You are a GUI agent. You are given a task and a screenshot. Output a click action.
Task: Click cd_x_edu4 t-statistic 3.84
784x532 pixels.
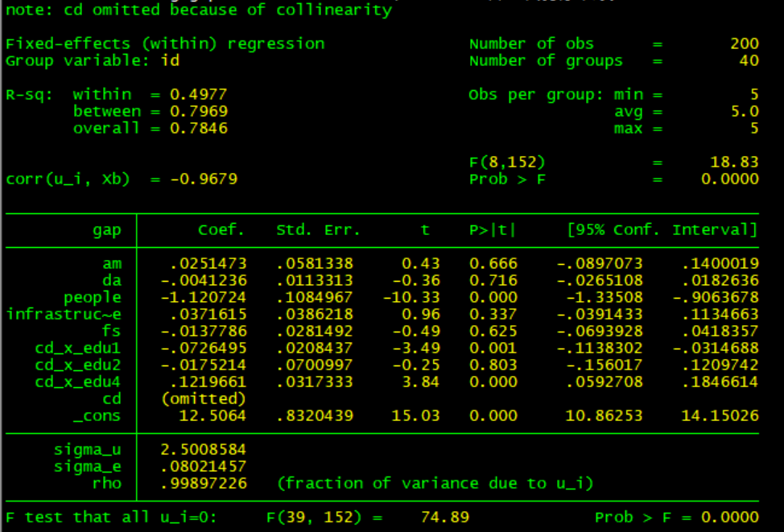pos(420,382)
